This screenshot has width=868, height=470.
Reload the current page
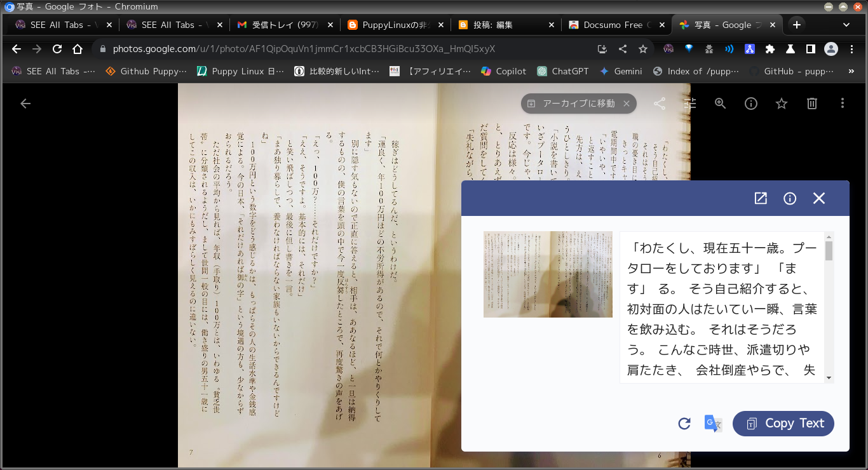[57, 49]
